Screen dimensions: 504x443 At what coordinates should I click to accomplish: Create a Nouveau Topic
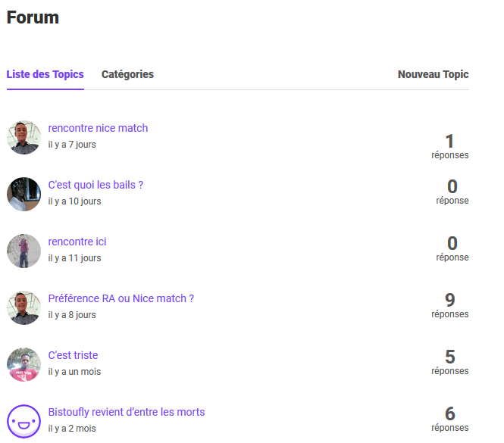[433, 74]
